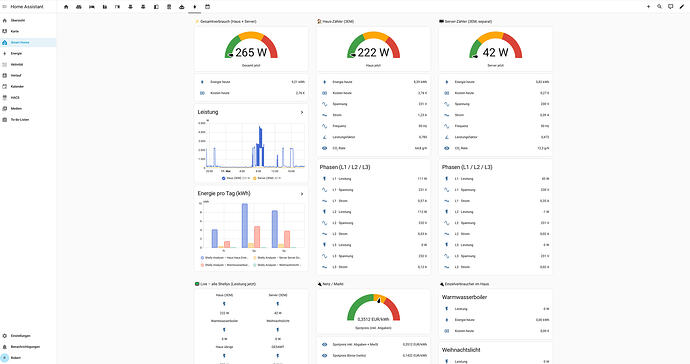This screenshot has height=364, width=690.
Task: Open search via magnifier icon
Action: pos(659,7)
